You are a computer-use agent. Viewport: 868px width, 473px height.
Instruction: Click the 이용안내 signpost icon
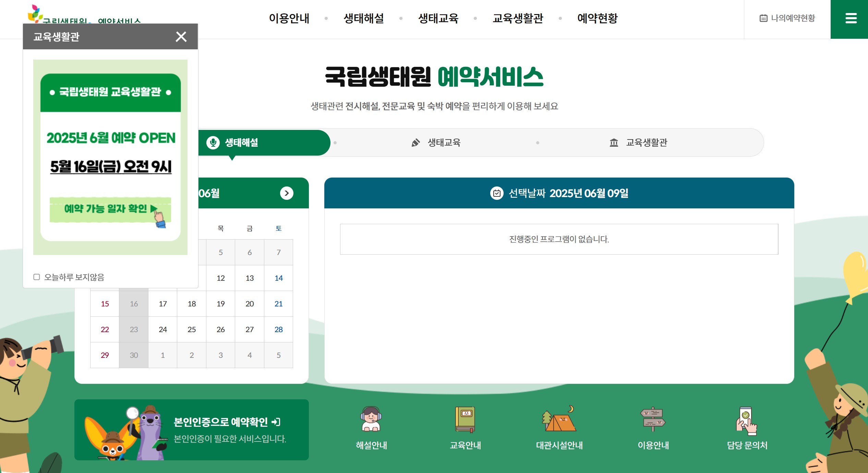(653, 419)
